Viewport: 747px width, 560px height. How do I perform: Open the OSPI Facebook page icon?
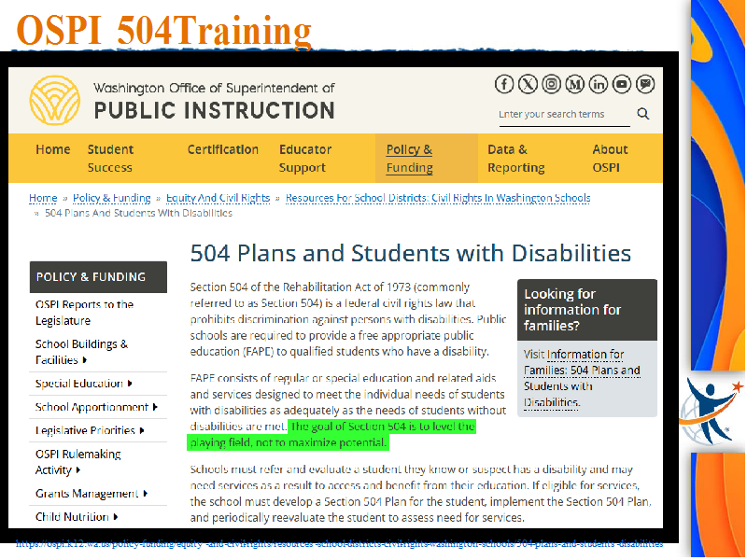[x=504, y=84]
